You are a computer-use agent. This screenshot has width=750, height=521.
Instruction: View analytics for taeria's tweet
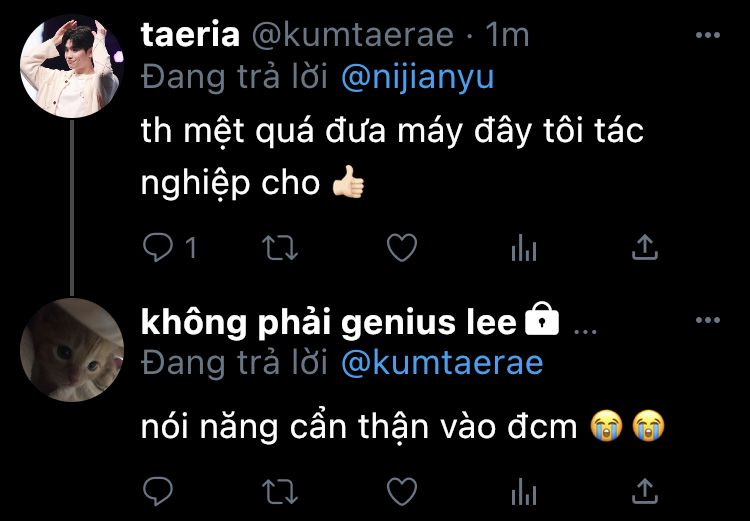(x=524, y=248)
